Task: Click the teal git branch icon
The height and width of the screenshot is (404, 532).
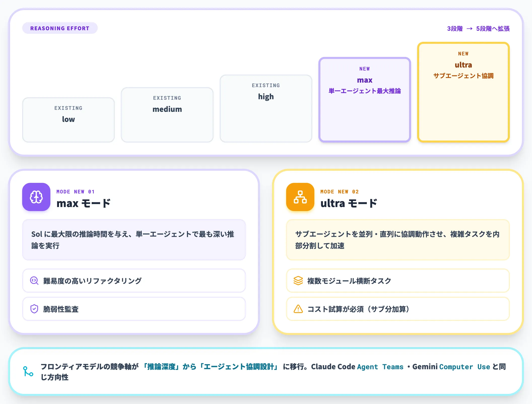Action: 28,372
